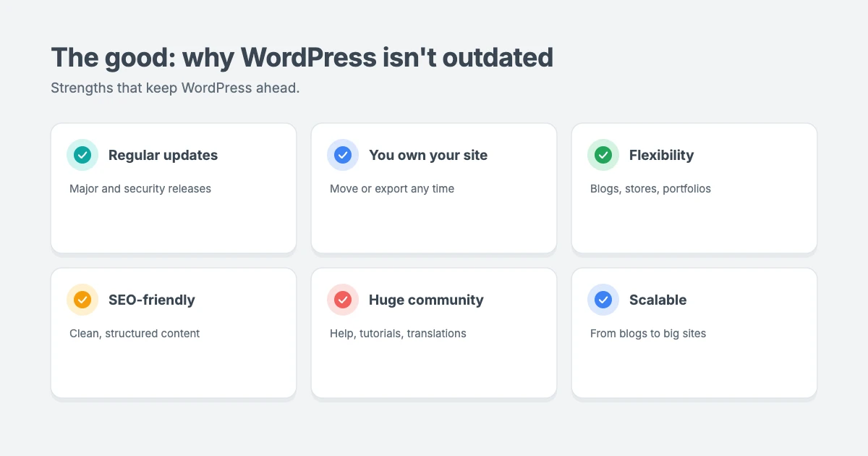Image resolution: width=868 pixels, height=456 pixels.
Task: Click the orange checkmark icon beside SEO-friendly
Action: [x=82, y=300]
